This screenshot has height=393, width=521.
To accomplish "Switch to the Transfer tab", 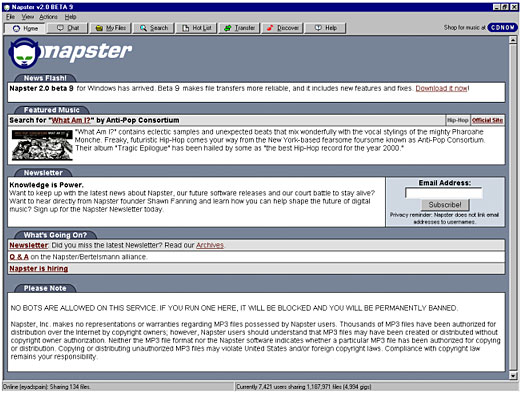I will pyautogui.click(x=239, y=28).
